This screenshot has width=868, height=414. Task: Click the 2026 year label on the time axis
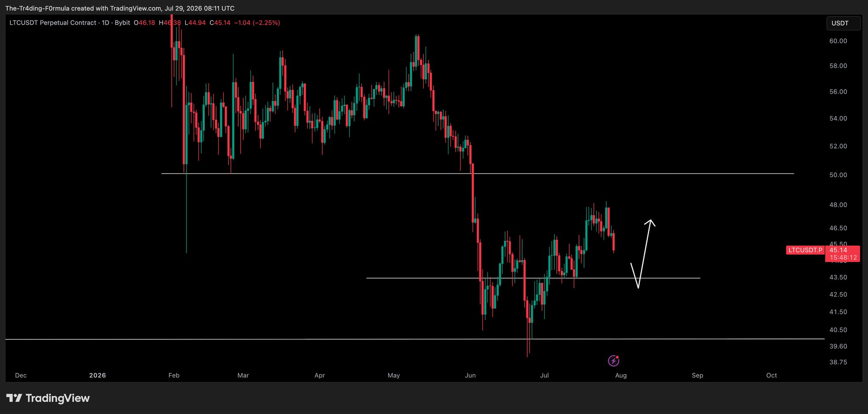pos(97,375)
